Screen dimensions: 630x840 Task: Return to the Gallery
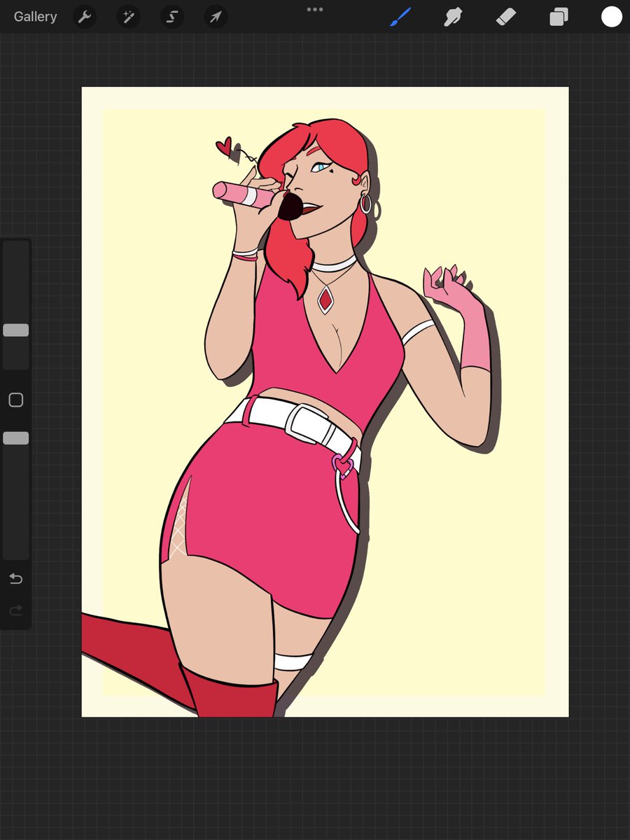pyautogui.click(x=35, y=16)
